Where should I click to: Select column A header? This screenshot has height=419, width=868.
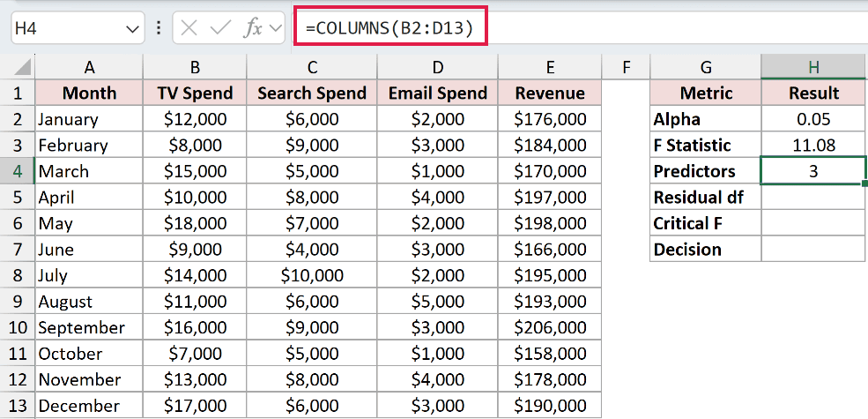pyautogui.click(x=89, y=67)
